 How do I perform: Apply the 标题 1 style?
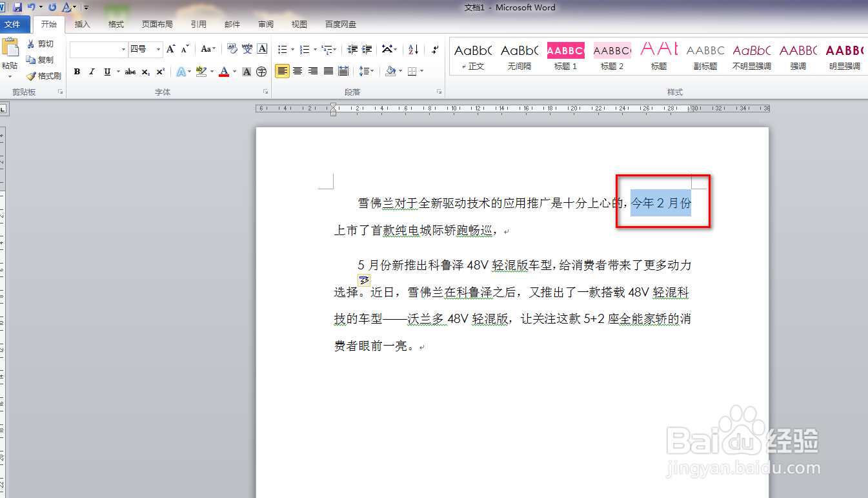566,56
